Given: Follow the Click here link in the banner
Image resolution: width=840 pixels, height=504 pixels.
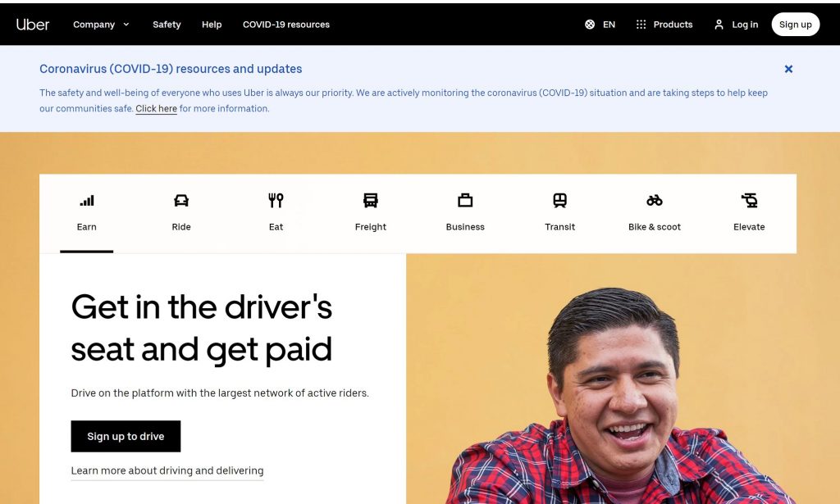Looking at the screenshot, I should pyautogui.click(x=156, y=109).
